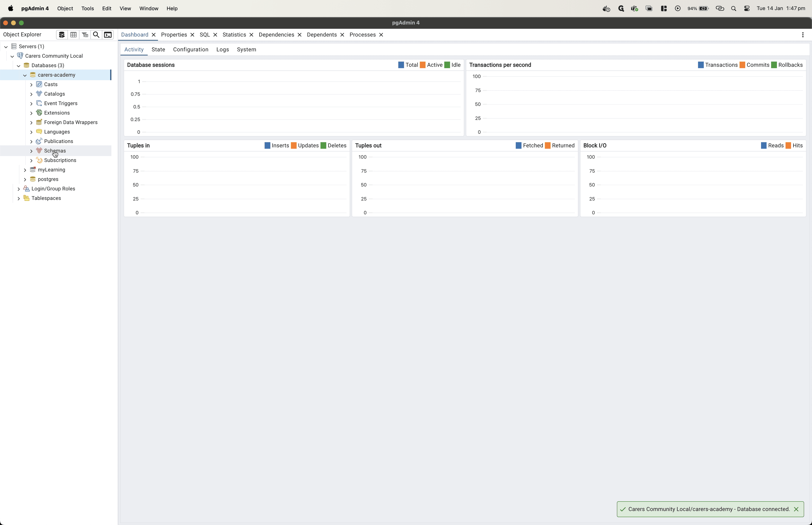Select the postgres database label
This screenshot has width=812, height=525.
pos(48,179)
